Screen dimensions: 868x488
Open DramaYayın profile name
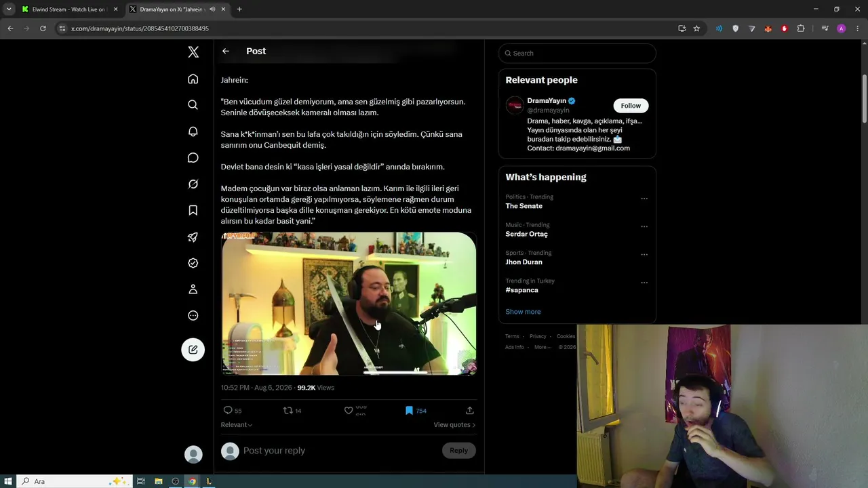pyautogui.click(x=547, y=101)
